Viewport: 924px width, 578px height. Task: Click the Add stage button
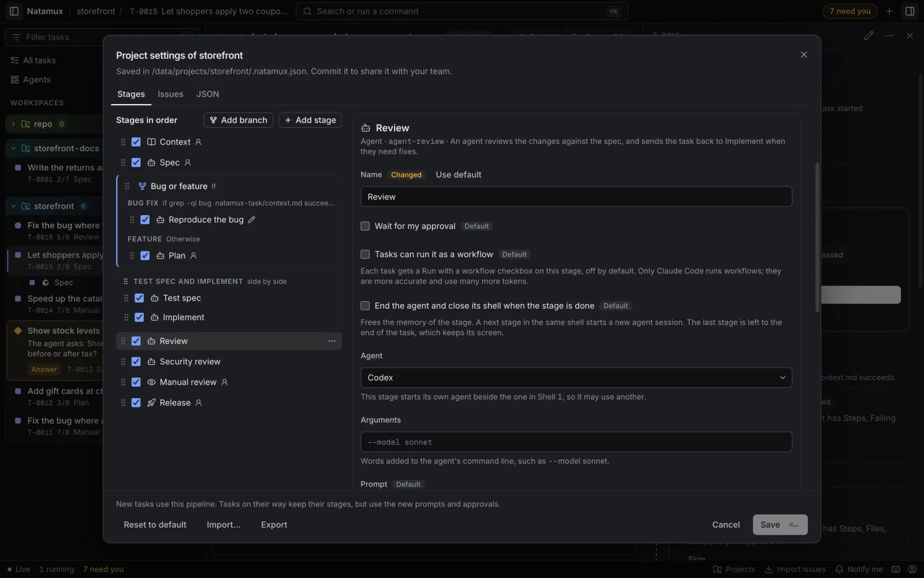click(x=310, y=120)
